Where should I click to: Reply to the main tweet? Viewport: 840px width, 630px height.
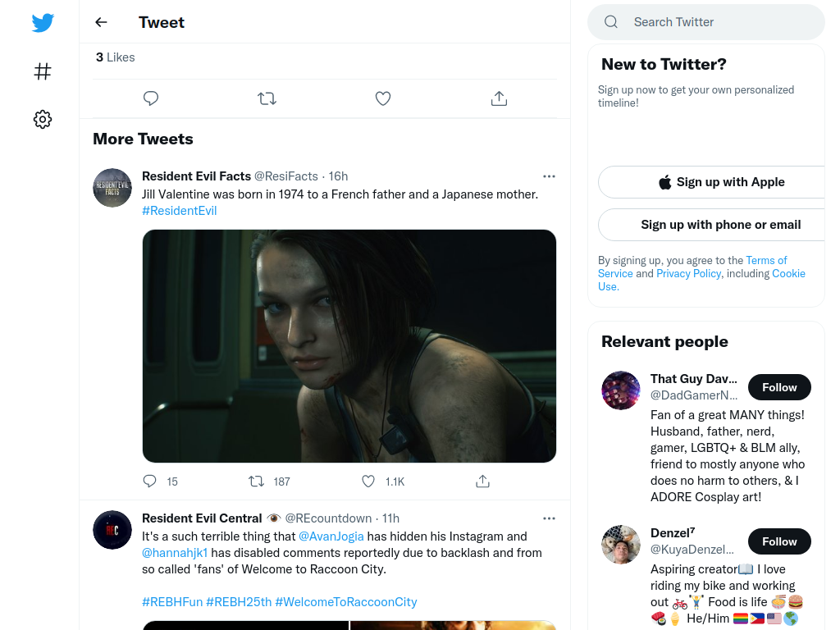click(151, 98)
